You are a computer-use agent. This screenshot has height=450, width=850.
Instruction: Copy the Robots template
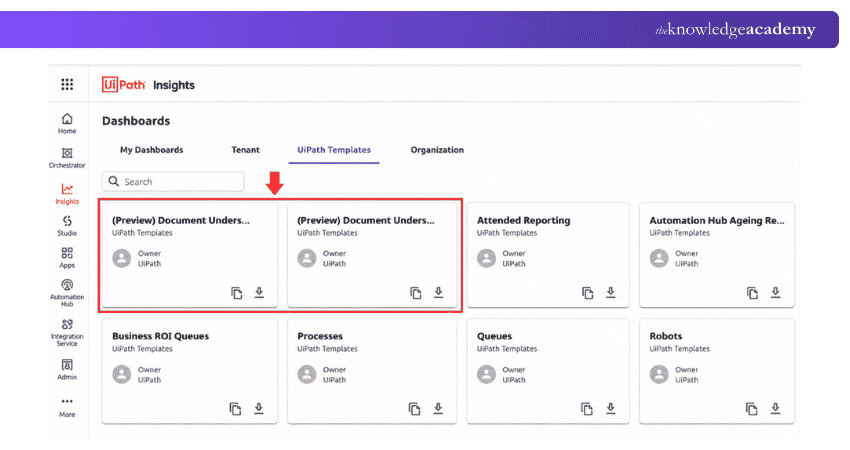(752, 409)
